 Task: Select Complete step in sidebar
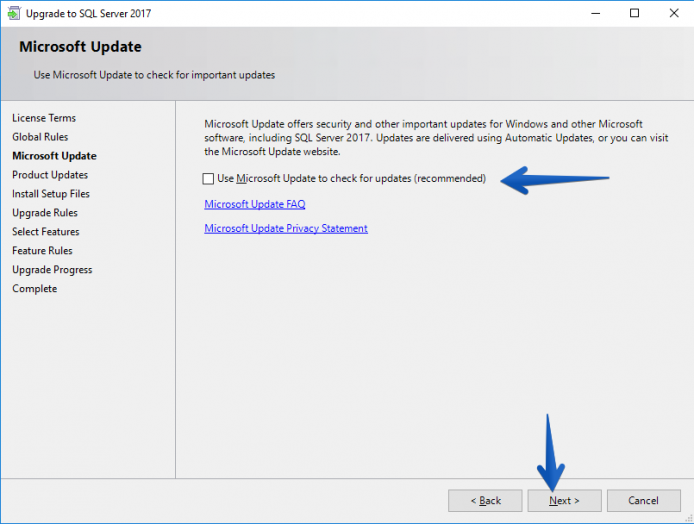click(35, 289)
